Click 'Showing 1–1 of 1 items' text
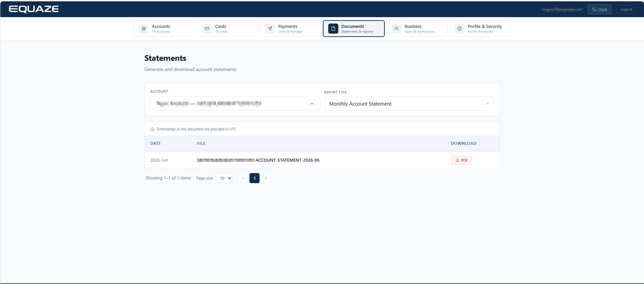Viewport: 644px width, 284px height. point(168,178)
